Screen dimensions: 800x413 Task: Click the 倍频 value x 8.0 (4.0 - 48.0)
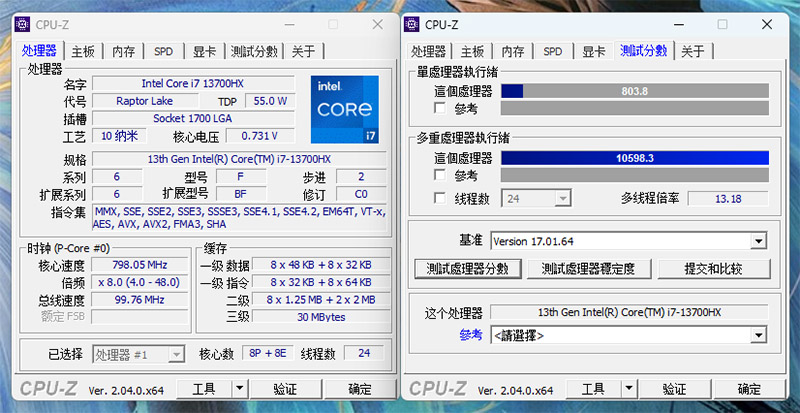[139, 282]
